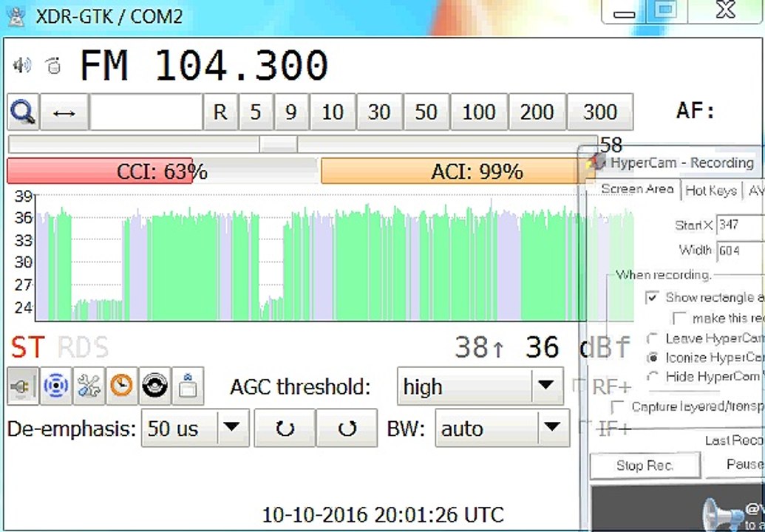Select the 10 step button
Screen dimensions: 765x532
333,112
